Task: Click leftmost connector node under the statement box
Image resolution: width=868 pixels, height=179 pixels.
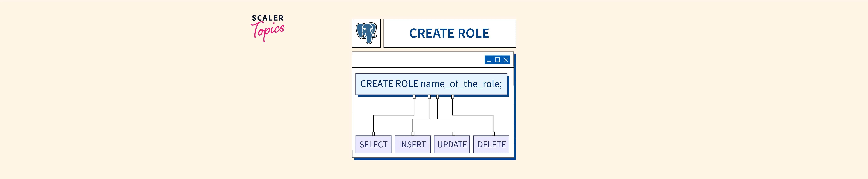Action: coord(414,97)
